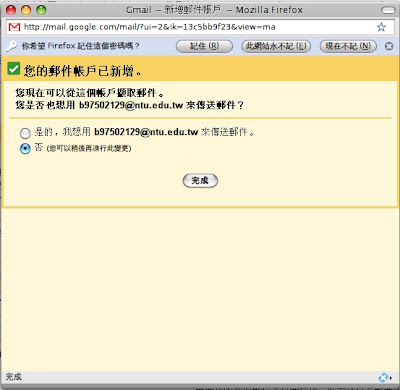Dismiss the password prompt bar
This screenshot has height=390, width=400.
389,46
